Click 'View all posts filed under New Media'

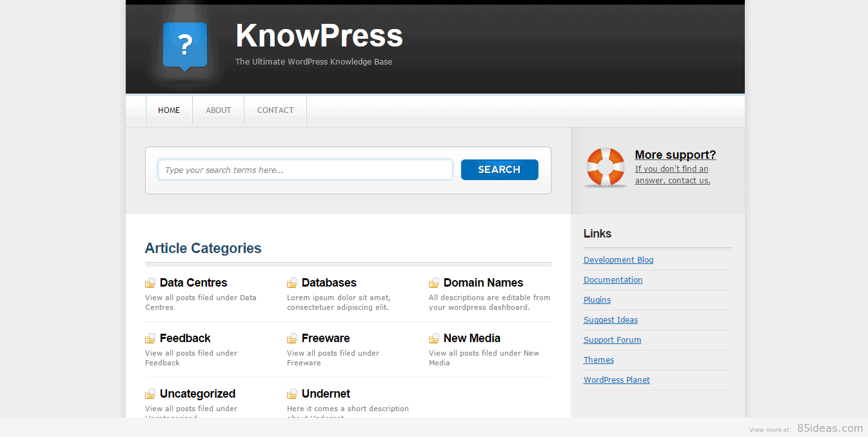pyautogui.click(x=484, y=358)
